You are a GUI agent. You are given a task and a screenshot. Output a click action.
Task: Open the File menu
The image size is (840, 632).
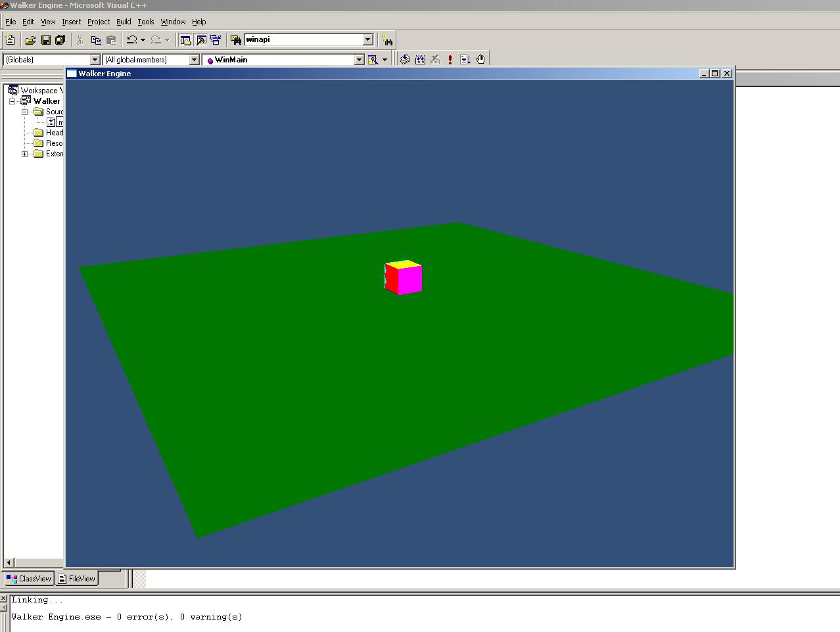(x=11, y=22)
